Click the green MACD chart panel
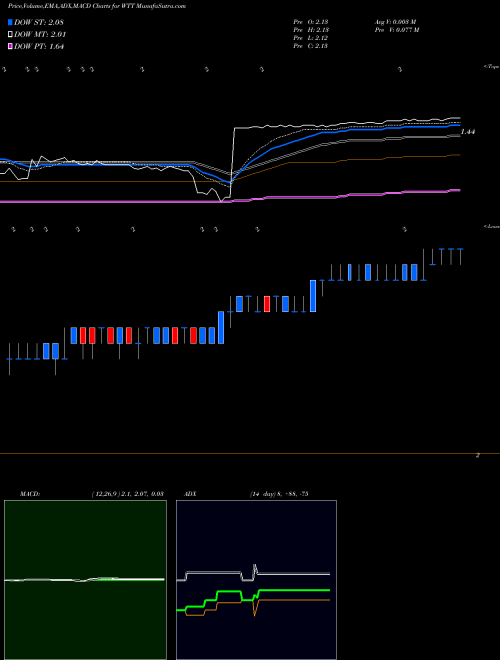 (x=85, y=580)
